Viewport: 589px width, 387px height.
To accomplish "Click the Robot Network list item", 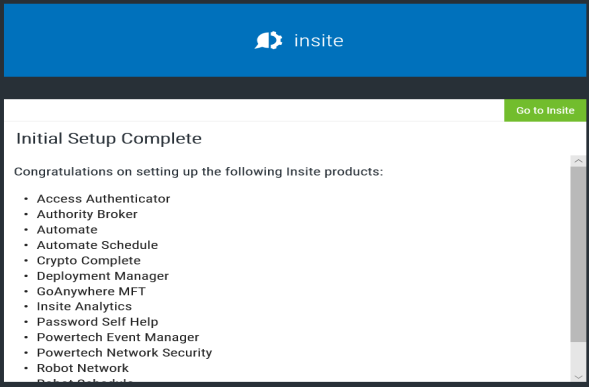I will (83, 368).
